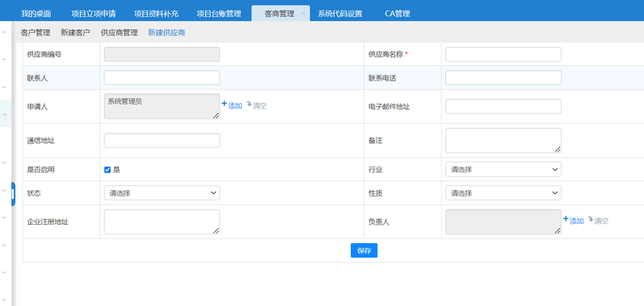
Task: Open the 行业 dropdown
Action: (503, 169)
